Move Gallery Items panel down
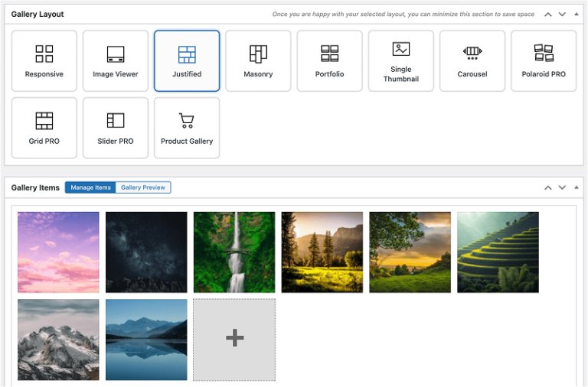 pyautogui.click(x=562, y=187)
